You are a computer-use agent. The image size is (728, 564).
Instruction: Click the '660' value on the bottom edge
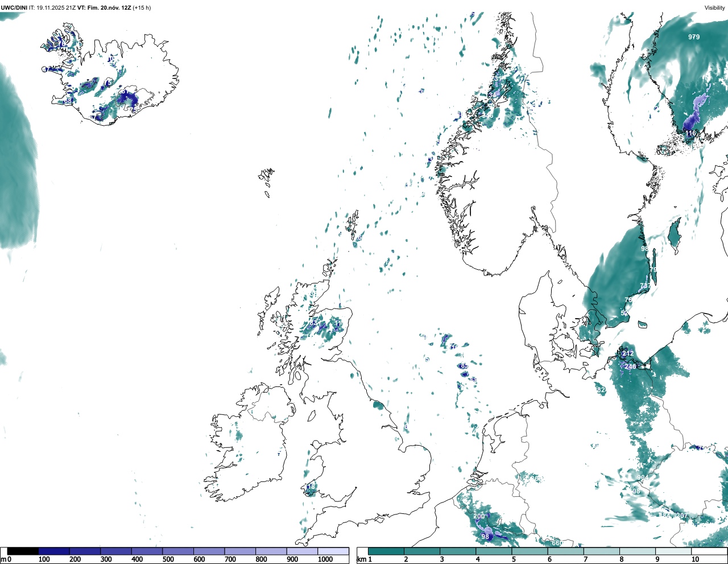click(x=557, y=543)
